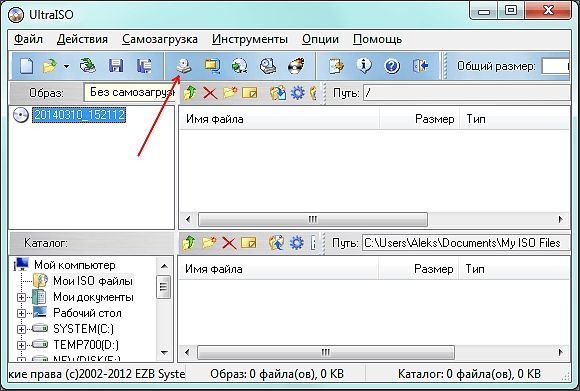Click the extract icon in image pane toolbar
The image size is (580, 391).
tap(277, 93)
